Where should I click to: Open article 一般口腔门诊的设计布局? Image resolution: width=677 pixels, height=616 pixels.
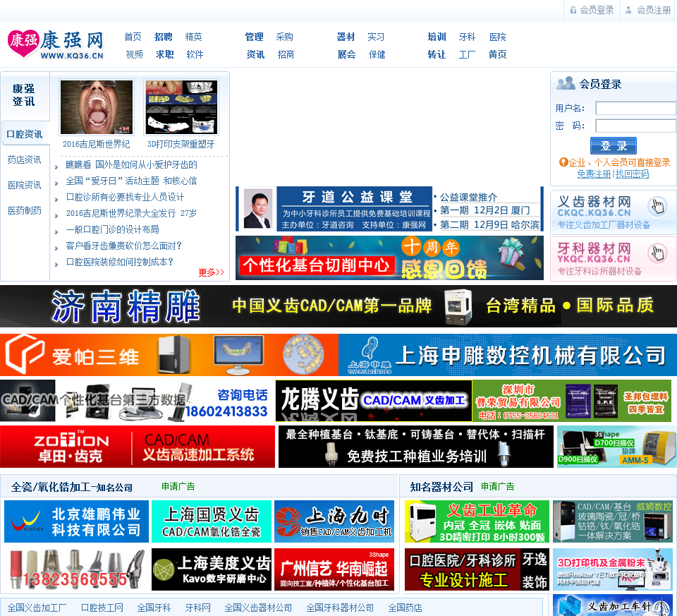(x=112, y=229)
